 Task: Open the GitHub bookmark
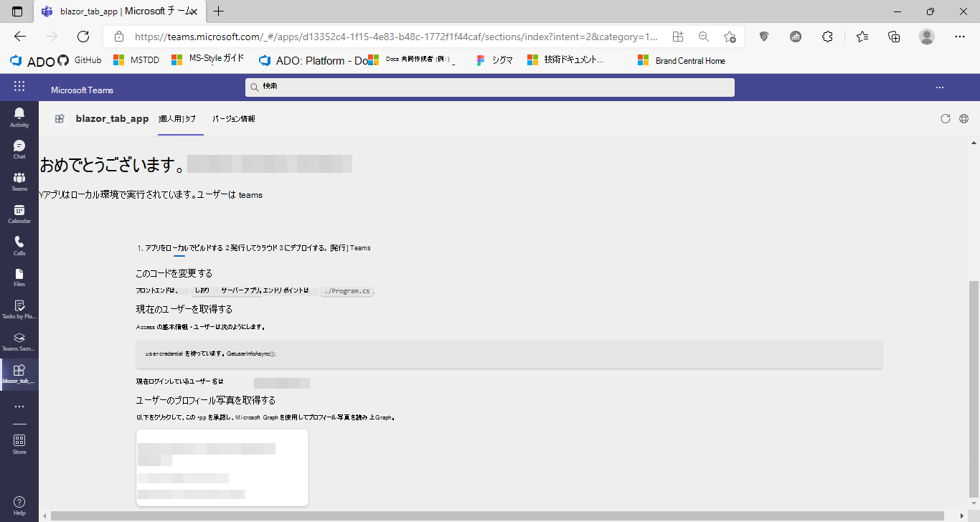pos(79,61)
